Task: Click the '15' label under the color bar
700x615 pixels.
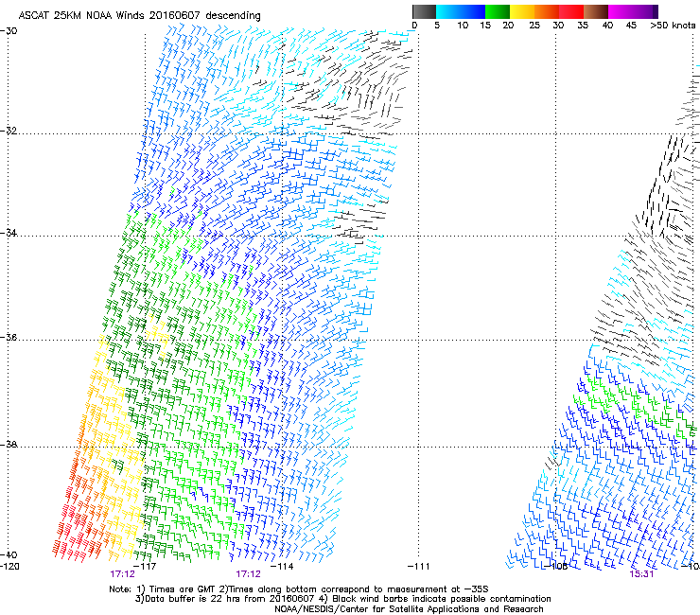Action: [485, 26]
